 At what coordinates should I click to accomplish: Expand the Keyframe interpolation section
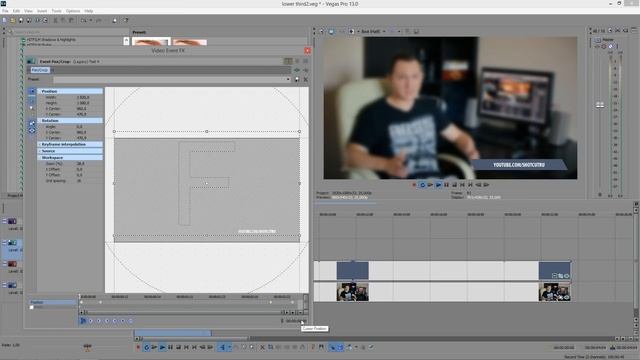[x=70, y=144]
